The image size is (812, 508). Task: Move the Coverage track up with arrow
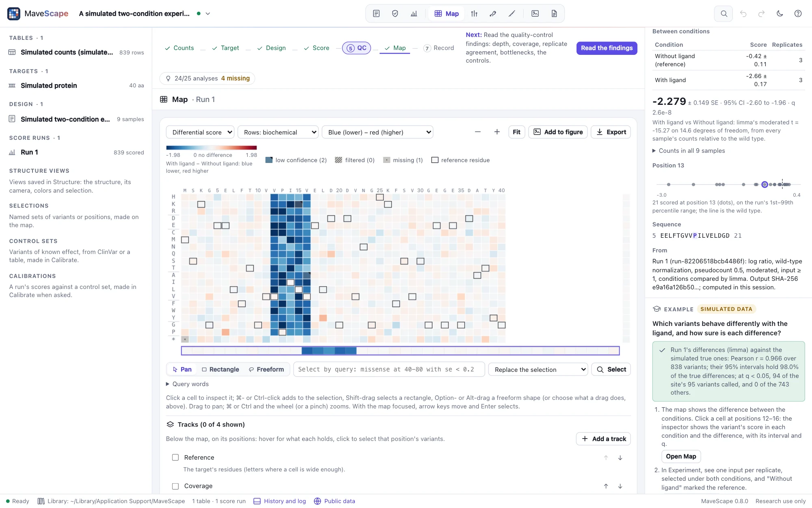click(606, 486)
